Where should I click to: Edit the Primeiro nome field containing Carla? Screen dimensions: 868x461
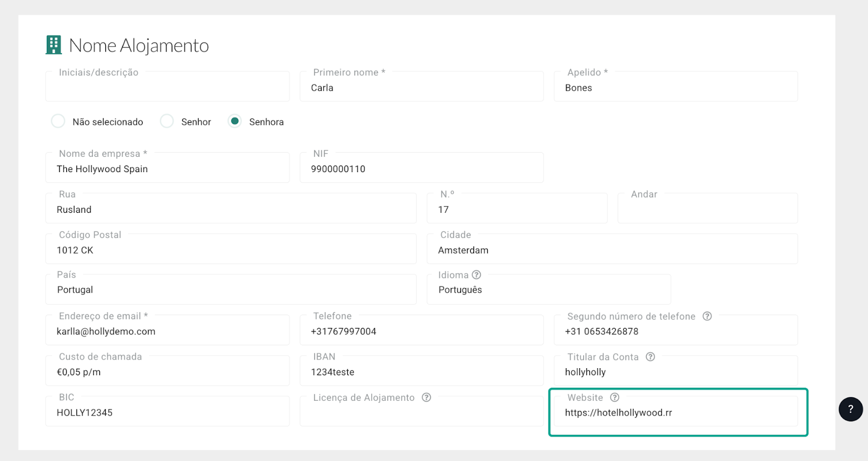click(422, 86)
